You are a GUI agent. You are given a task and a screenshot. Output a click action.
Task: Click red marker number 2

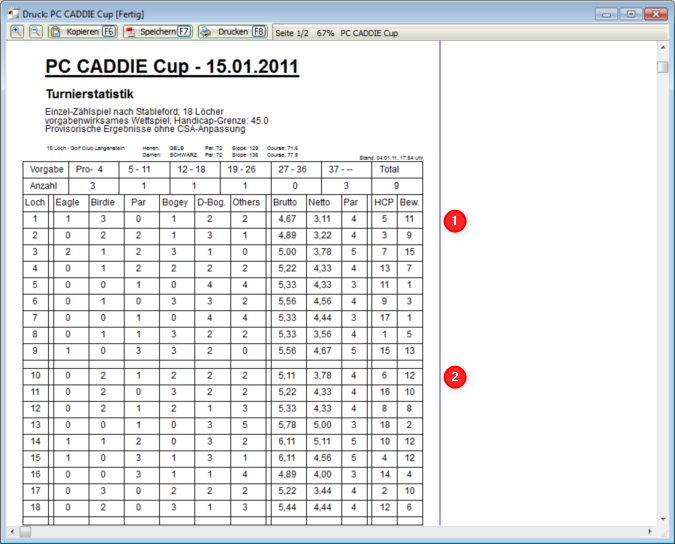click(455, 377)
